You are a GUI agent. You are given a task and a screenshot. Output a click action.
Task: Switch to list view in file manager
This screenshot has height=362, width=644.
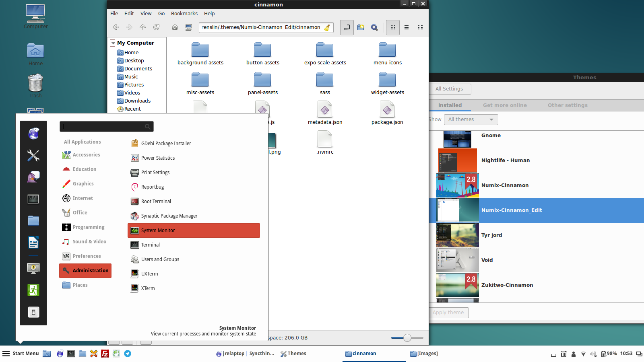pos(407,27)
